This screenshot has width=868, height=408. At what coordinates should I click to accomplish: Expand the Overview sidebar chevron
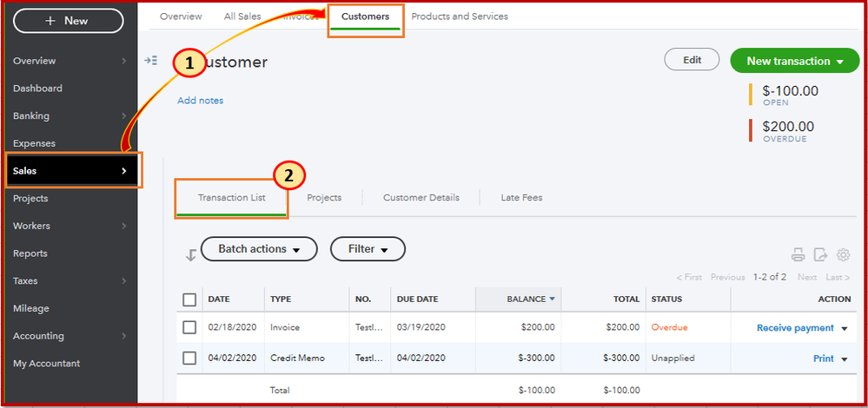tap(124, 61)
